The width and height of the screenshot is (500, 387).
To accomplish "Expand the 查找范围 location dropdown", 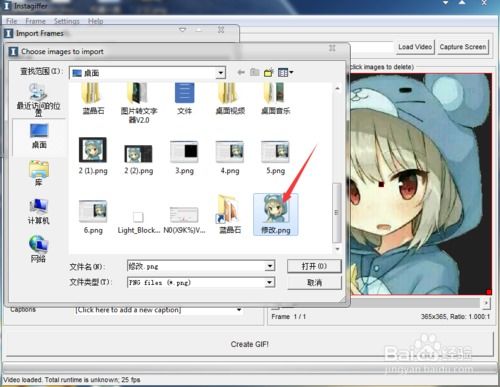I will pyautogui.click(x=220, y=73).
